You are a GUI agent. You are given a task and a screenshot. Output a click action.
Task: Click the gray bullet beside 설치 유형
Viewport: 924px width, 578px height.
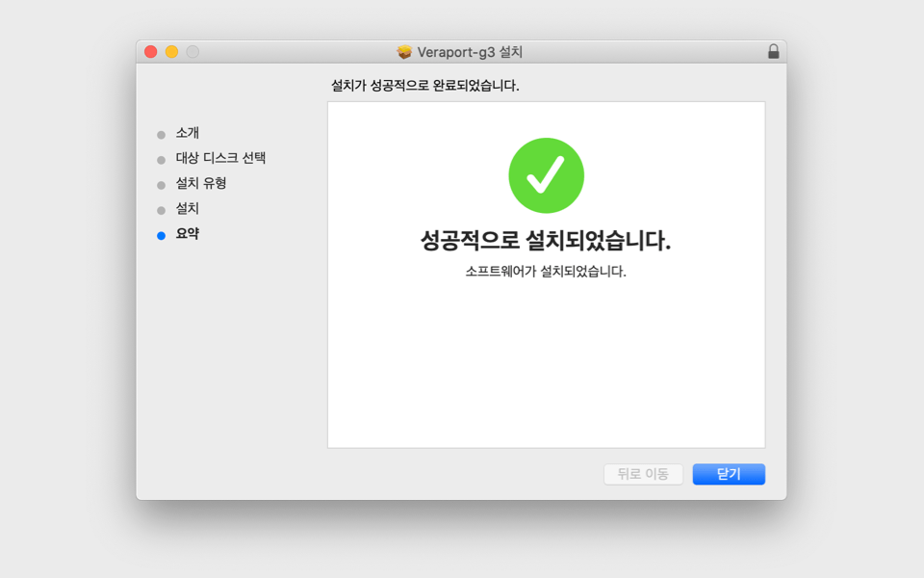click(161, 185)
